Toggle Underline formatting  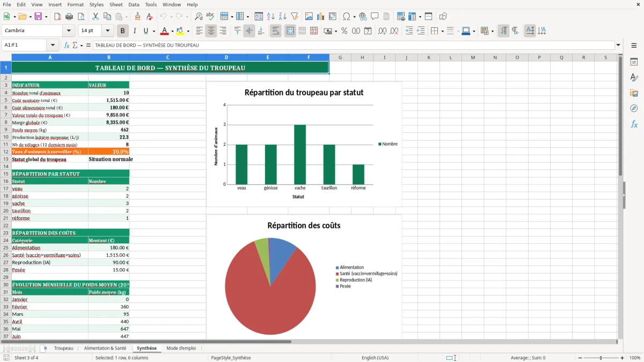(x=146, y=31)
